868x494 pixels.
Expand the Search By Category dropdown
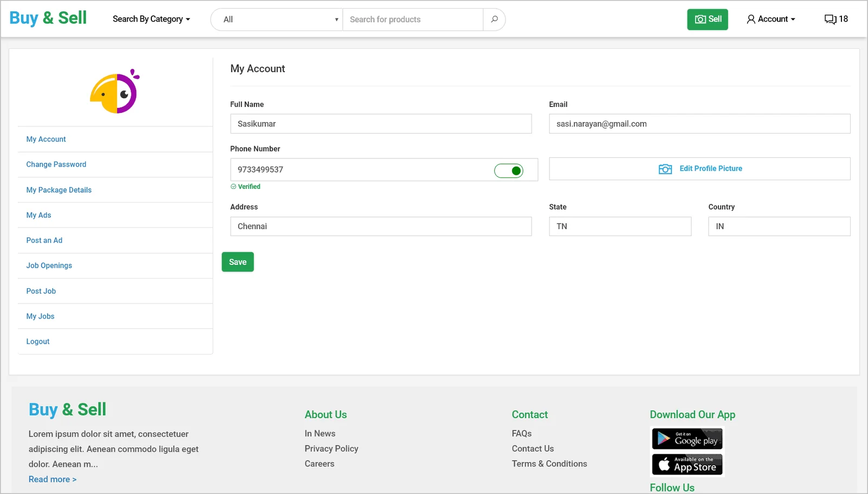(x=151, y=19)
